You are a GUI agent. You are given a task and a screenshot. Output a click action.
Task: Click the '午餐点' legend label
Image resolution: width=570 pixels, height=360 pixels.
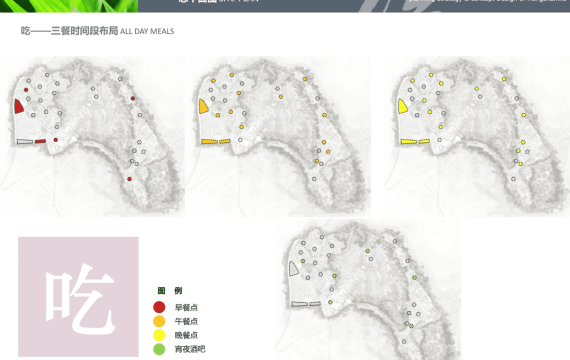(186, 321)
